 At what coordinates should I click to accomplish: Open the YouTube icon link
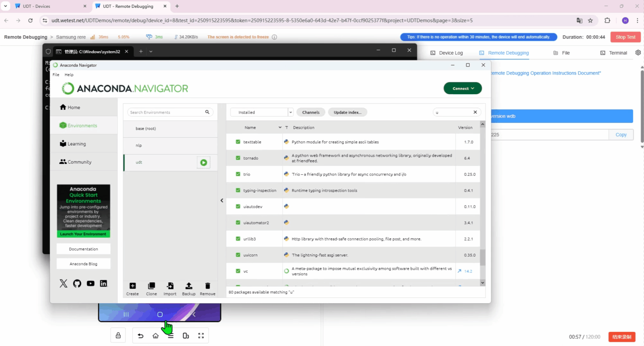click(x=91, y=283)
